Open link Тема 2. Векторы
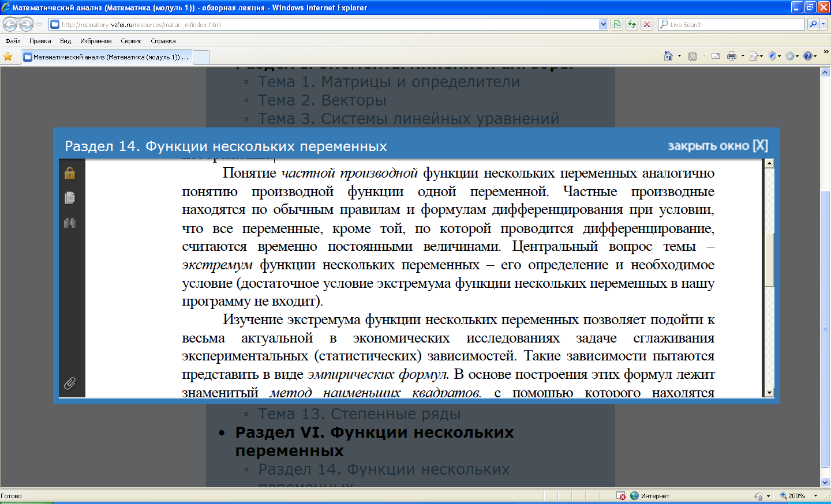This screenshot has height=504, width=831. pos(321,100)
